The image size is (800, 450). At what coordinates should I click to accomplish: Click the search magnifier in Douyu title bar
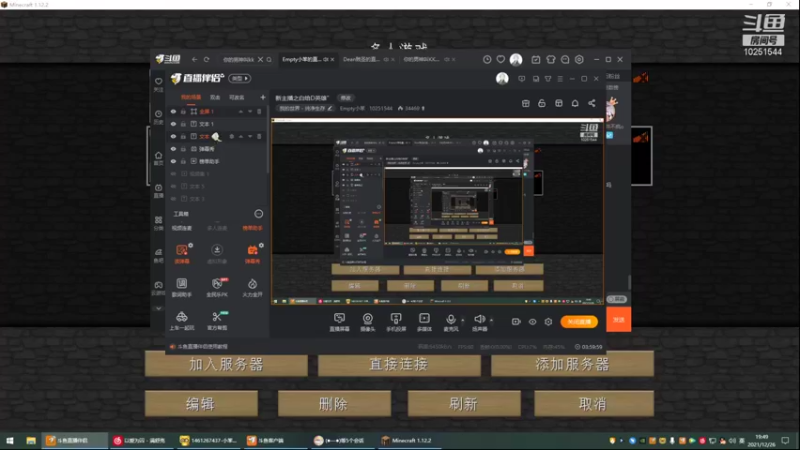pyautogui.click(x=269, y=60)
